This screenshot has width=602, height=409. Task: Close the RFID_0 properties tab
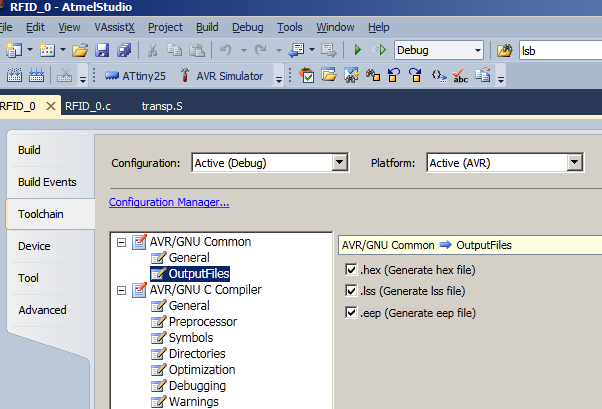tap(51, 106)
